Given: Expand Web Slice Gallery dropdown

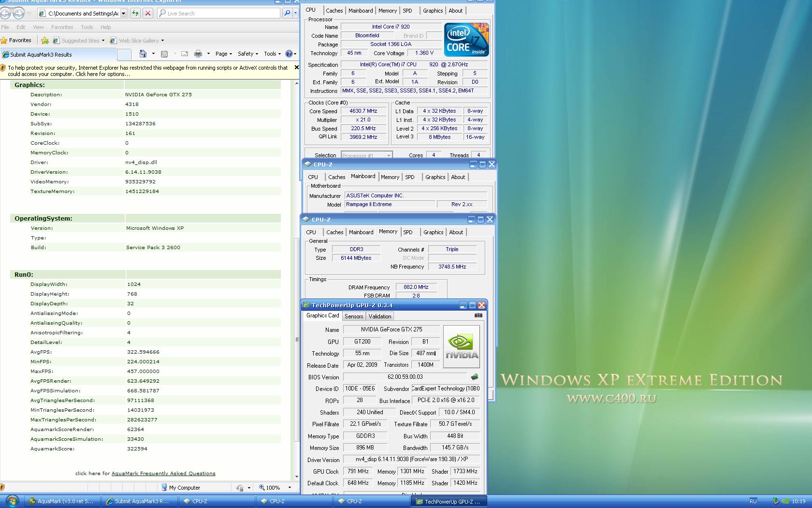Looking at the screenshot, I should click(x=162, y=41).
